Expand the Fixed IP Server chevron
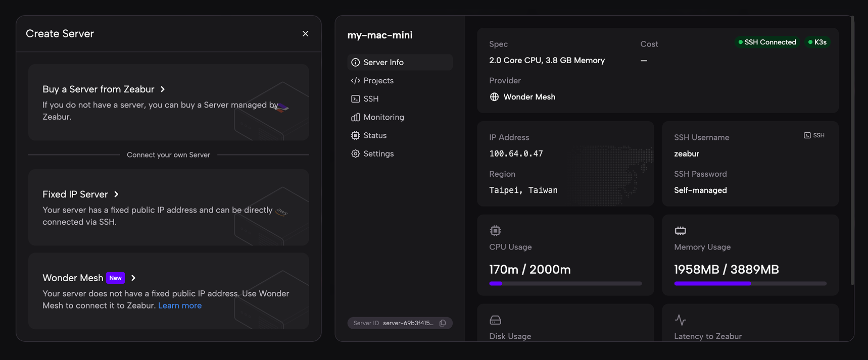868x360 pixels. click(116, 194)
